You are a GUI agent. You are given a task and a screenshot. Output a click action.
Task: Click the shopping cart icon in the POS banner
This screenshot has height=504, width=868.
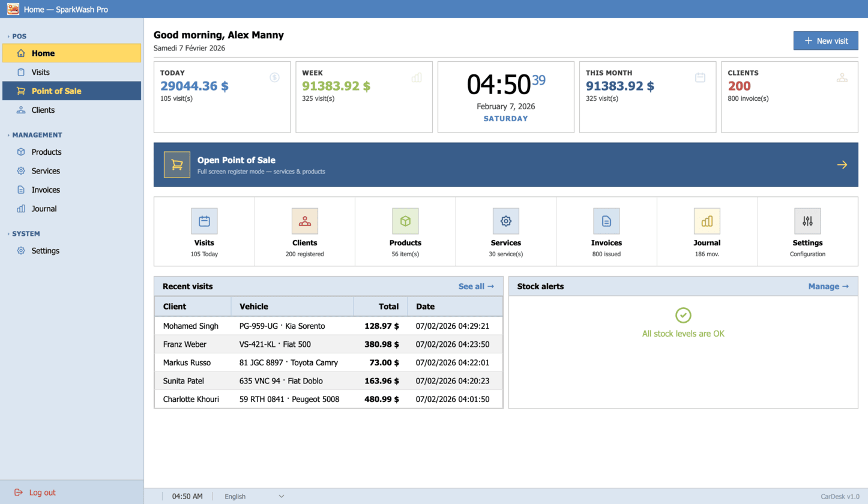coord(176,164)
